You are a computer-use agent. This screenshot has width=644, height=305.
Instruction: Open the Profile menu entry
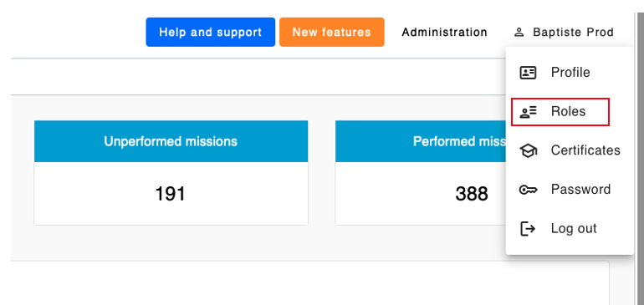(570, 73)
